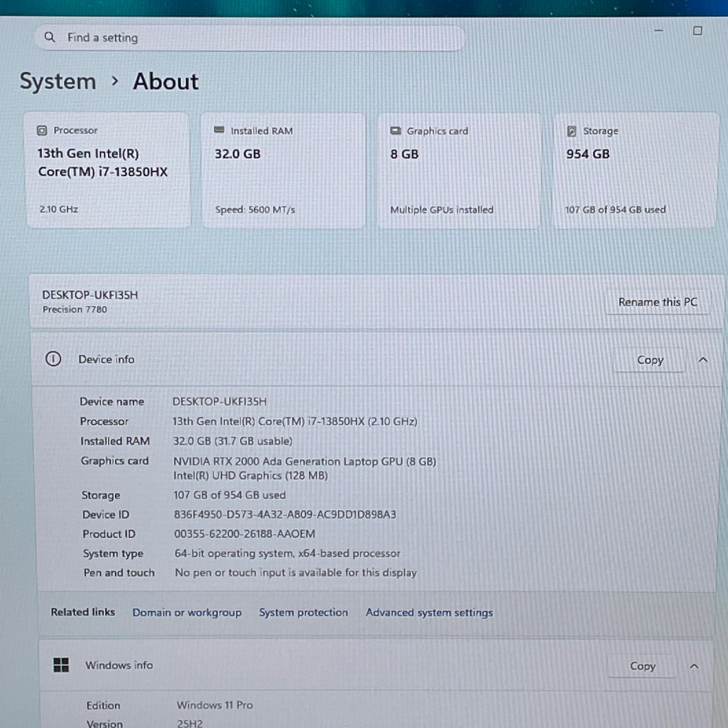Click the Rename this PC button
728x728 pixels.
657,302
